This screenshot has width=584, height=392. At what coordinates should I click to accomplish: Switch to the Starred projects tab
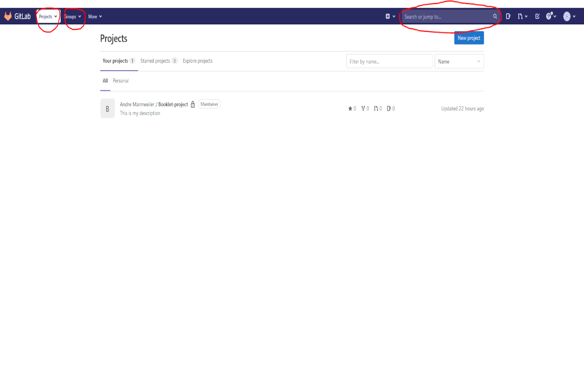(x=155, y=61)
